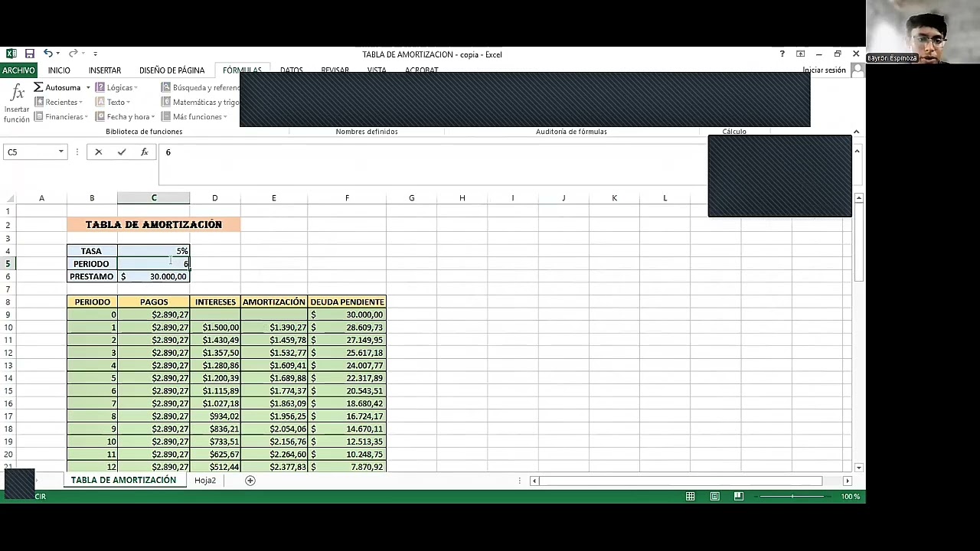This screenshot has width=980, height=551.
Task: Click the Autosuma sigma icon
Action: [x=38, y=87]
